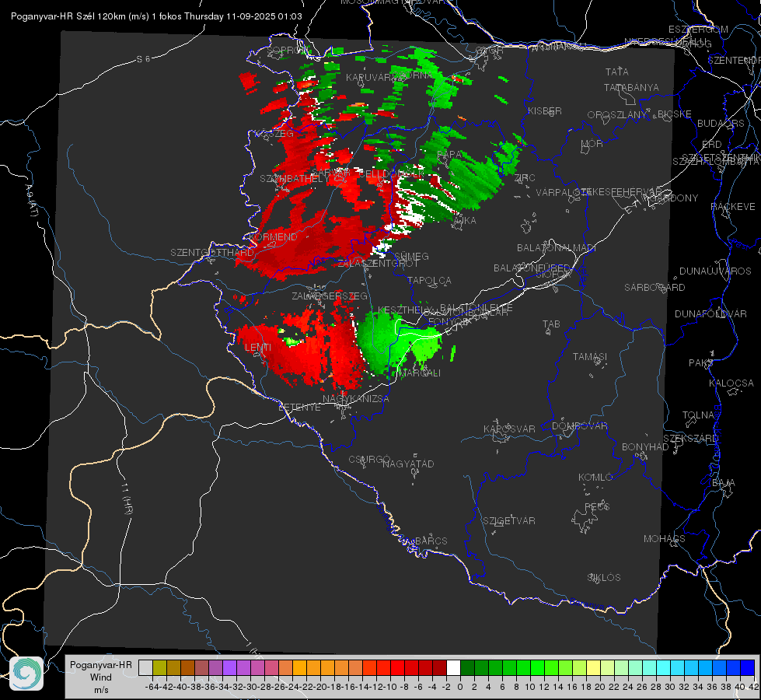
Task: Click the 'NAGYATAD' city label
Action: click(408, 464)
